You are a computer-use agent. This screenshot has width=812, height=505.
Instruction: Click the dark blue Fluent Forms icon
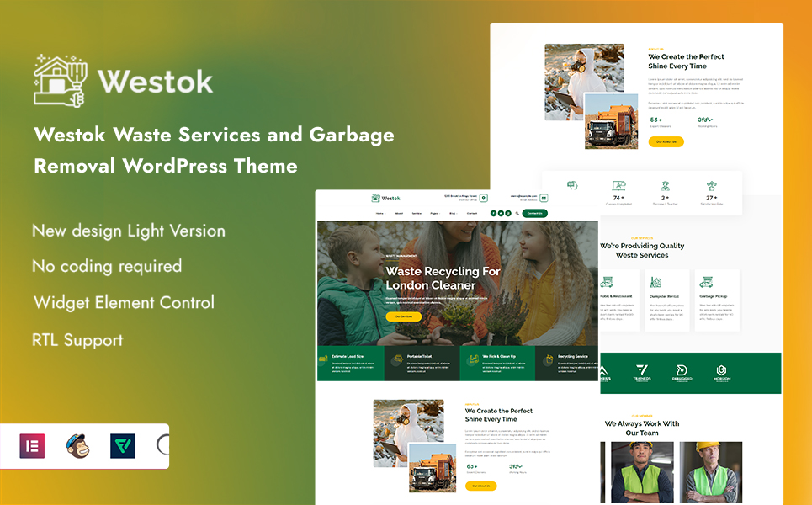point(123,446)
